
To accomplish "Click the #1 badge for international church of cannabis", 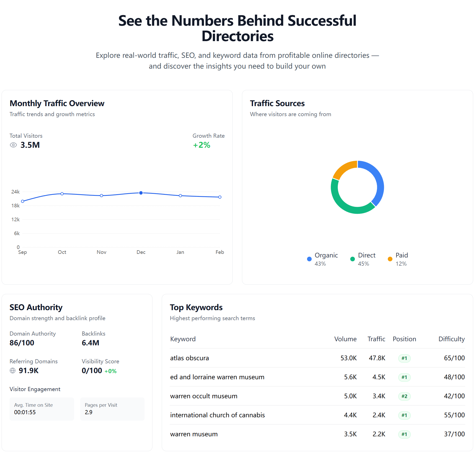I will 404,415.
